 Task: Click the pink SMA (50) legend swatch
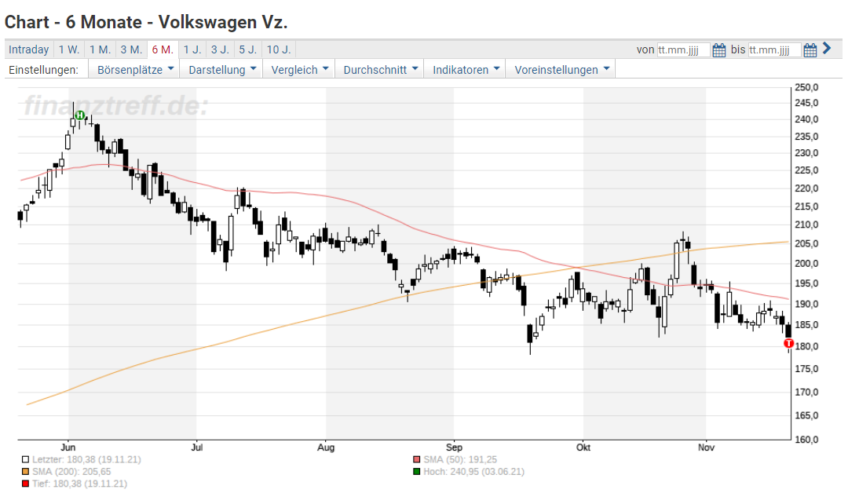click(x=416, y=460)
